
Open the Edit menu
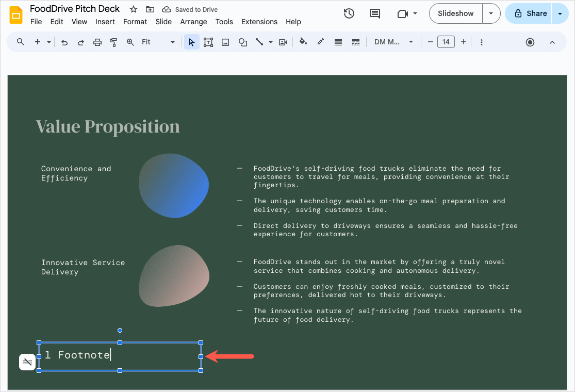(x=57, y=22)
